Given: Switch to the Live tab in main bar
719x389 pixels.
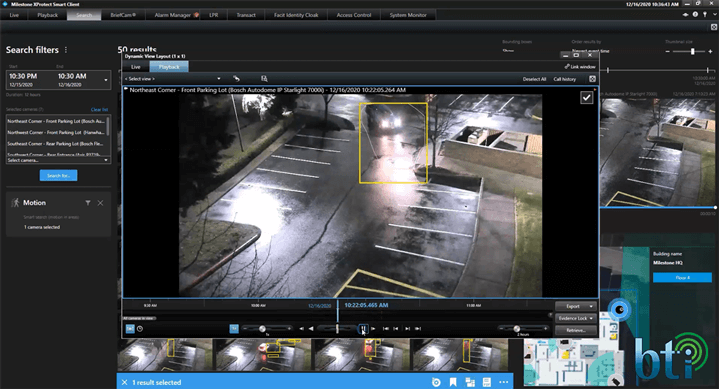Looking at the screenshot, I should [x=14, y=15].
